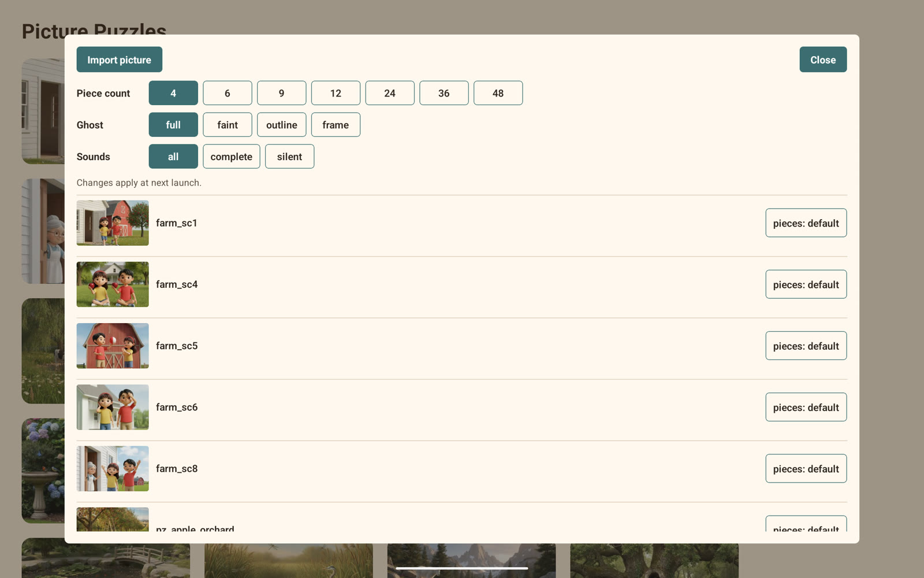Set ghost mode to frame
Screen dimensions: 924x578
336,125
